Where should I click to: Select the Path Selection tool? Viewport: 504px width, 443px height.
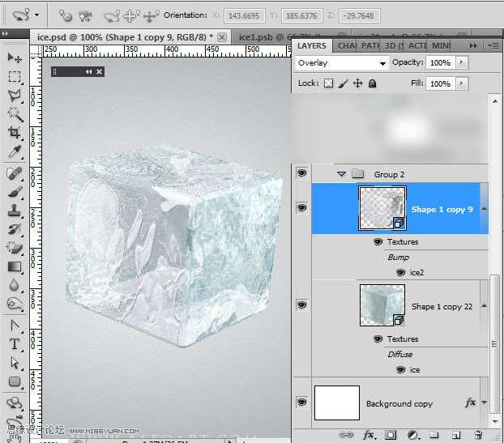[14, 363]
